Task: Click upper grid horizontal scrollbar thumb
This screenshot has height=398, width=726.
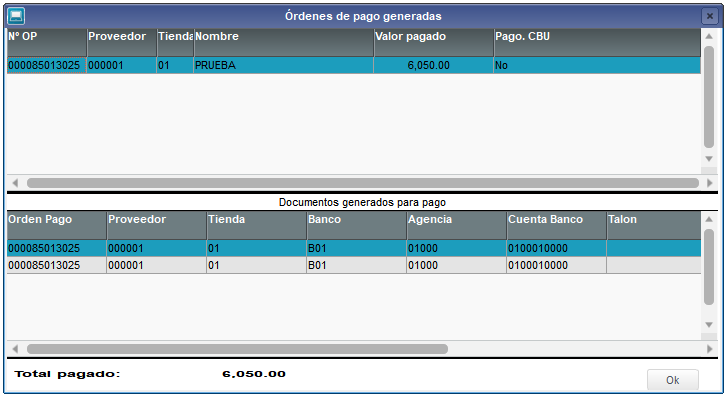Action: tap(363, 183)
